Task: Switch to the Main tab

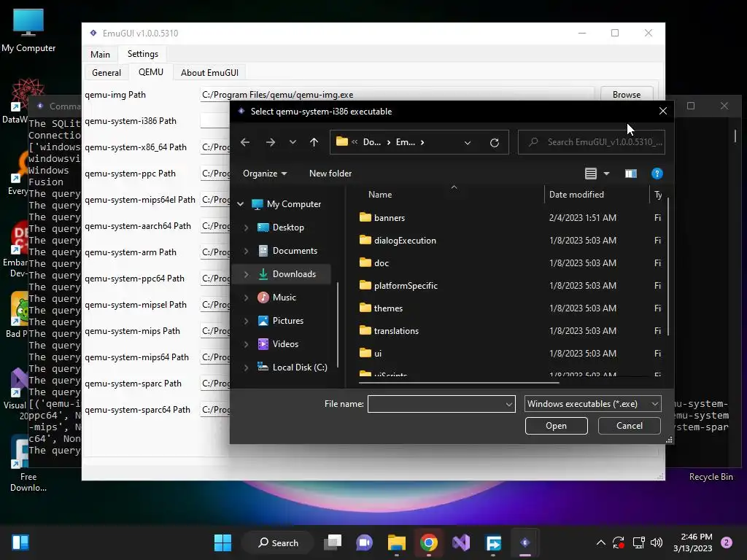Action: (x=100, y=54)
